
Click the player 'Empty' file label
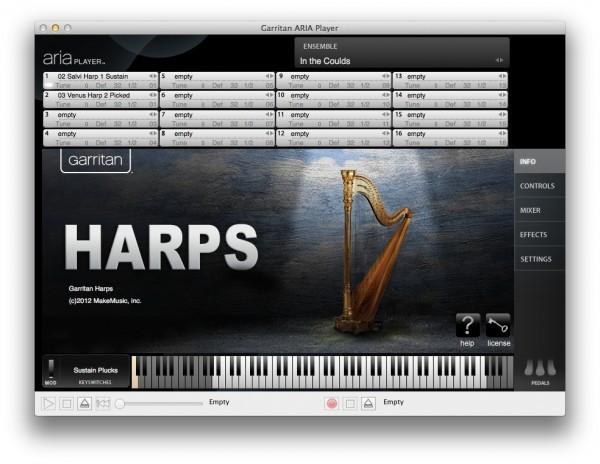pos(219,402)
